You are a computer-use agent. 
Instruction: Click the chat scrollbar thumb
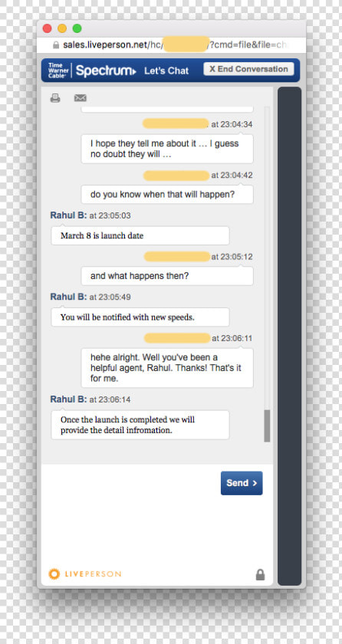coord(268,426)
